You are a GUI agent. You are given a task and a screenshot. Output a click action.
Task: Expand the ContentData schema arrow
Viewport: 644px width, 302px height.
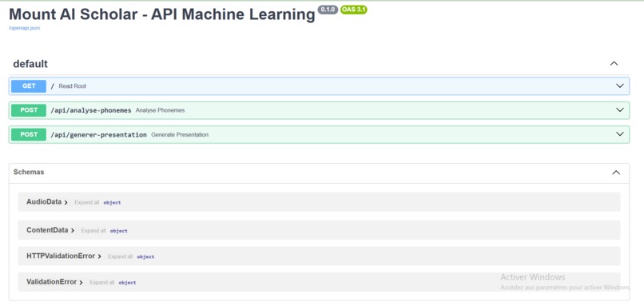click(x=72, y=231)
